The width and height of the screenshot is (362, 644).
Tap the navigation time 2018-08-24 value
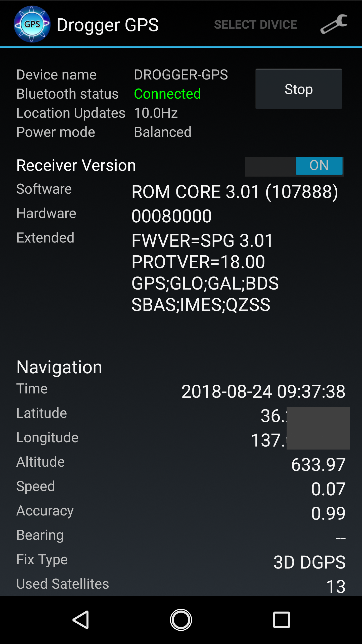tap(263, 391)
